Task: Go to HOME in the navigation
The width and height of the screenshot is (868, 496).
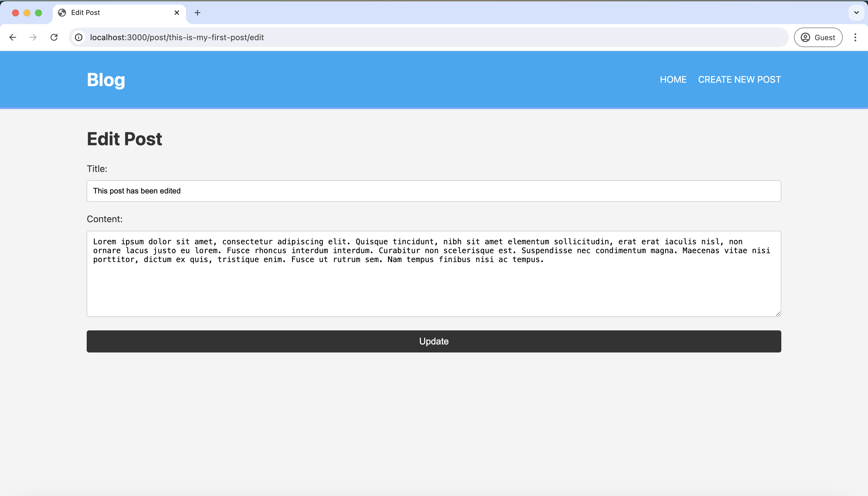Action: pyautogui.click(x=673, y=80)
